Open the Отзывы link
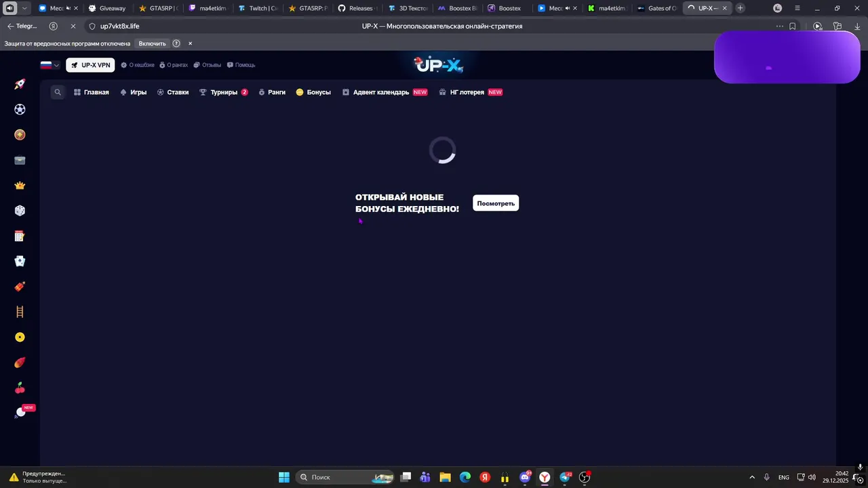868x488 pixels. tap(208, 65)
